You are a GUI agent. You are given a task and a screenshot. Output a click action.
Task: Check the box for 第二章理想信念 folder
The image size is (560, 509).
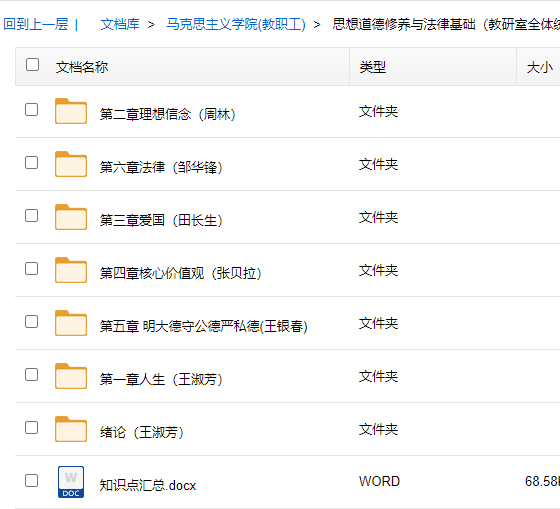(x=31, y=110)
